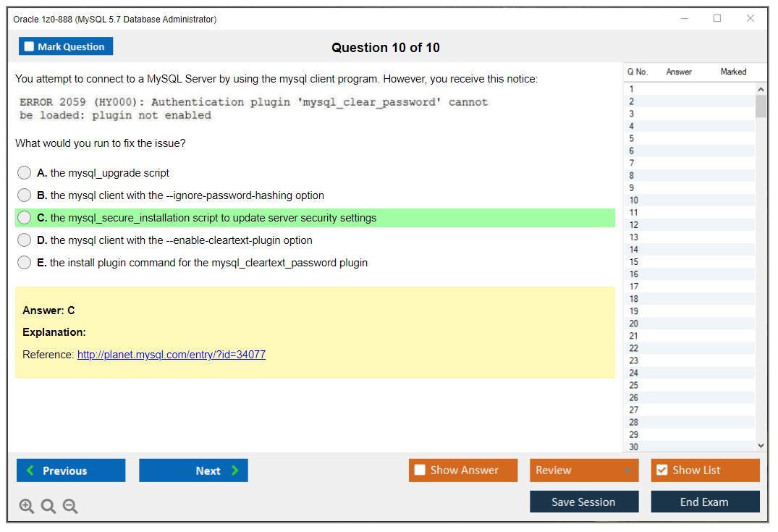Select option A mysql_upgrade script

[x=25, y=173]
